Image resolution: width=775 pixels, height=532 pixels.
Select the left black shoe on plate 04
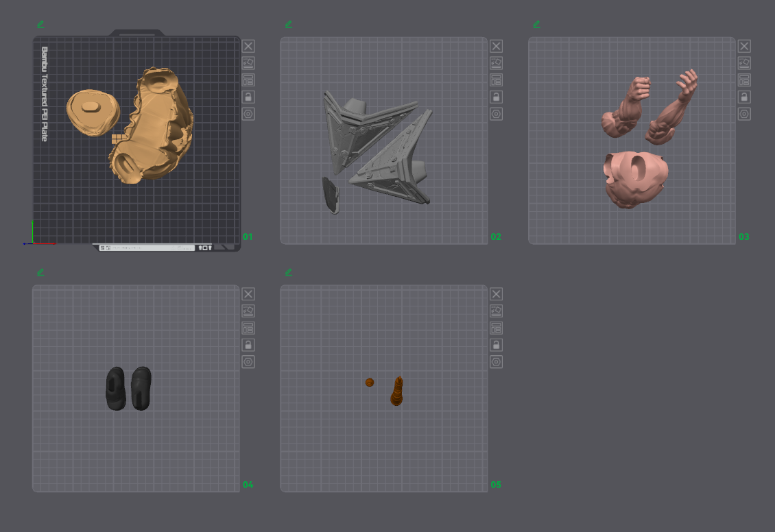click(x=116, y=388)
